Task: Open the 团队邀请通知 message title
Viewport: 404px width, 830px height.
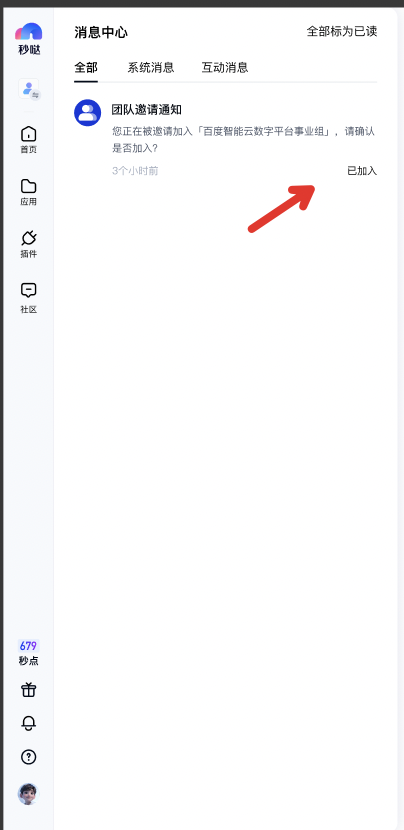Action: pyautogui.click(x=147, y=110)
